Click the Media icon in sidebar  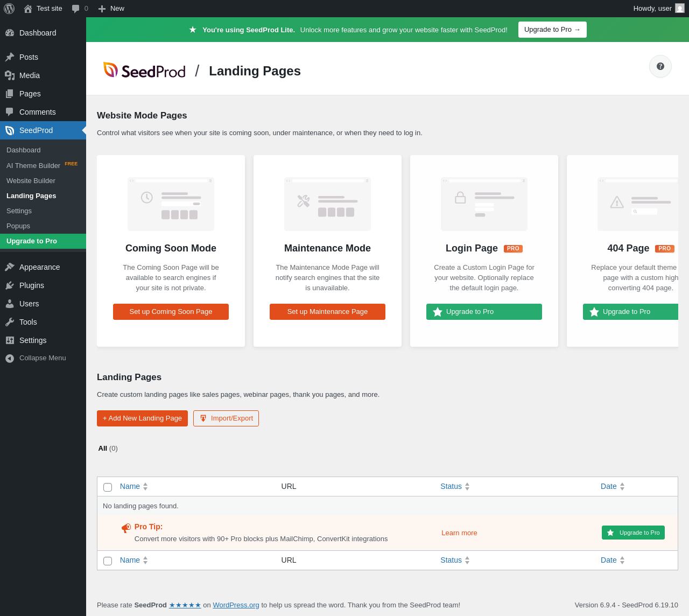(10, 75)
